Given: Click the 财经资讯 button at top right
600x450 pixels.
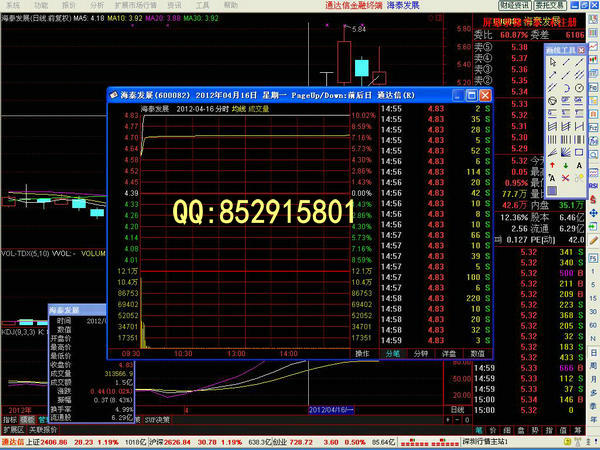Looking at the screenshot, I should (517, 5).
